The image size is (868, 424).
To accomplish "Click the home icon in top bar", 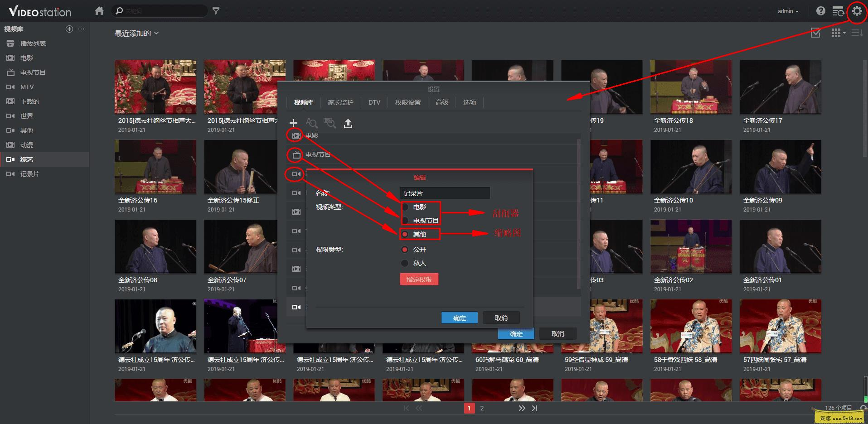I will click(x=99, y=11).
